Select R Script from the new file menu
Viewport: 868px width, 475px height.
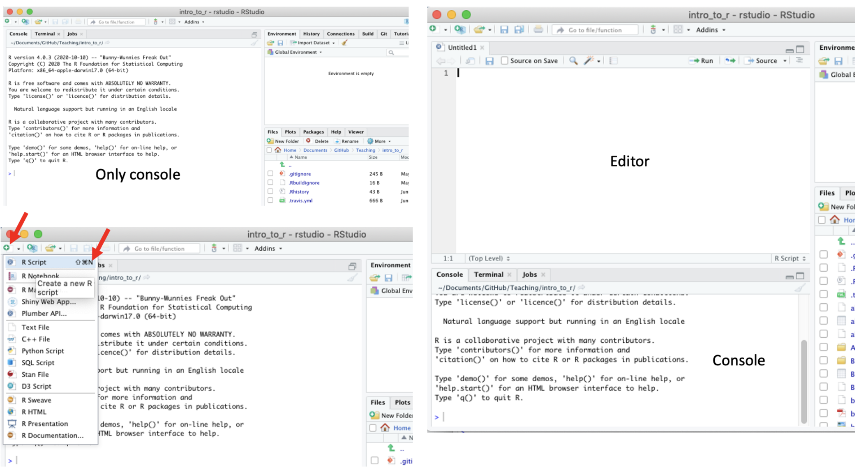[x=34, y=262]
